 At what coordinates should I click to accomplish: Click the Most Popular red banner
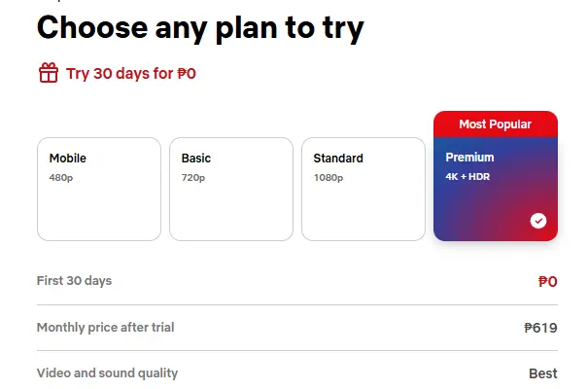[496, 124]
